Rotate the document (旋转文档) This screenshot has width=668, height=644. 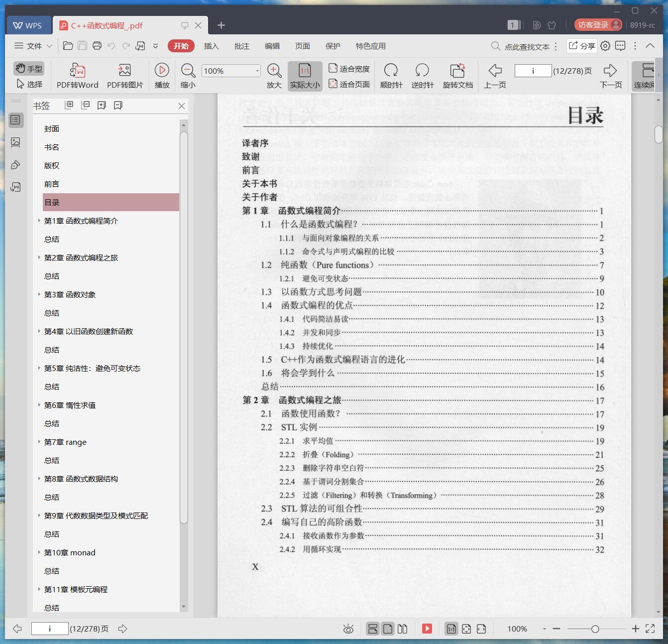coord(458,76)
